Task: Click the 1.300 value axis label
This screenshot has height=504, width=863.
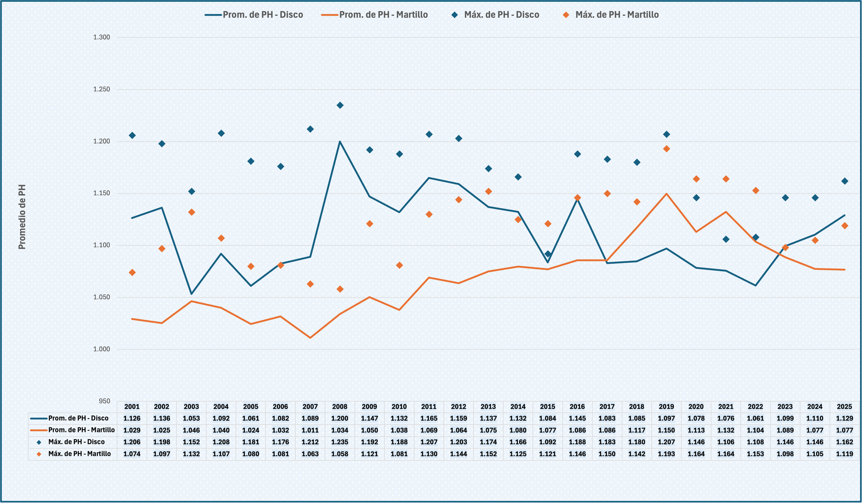Action: 101,37
